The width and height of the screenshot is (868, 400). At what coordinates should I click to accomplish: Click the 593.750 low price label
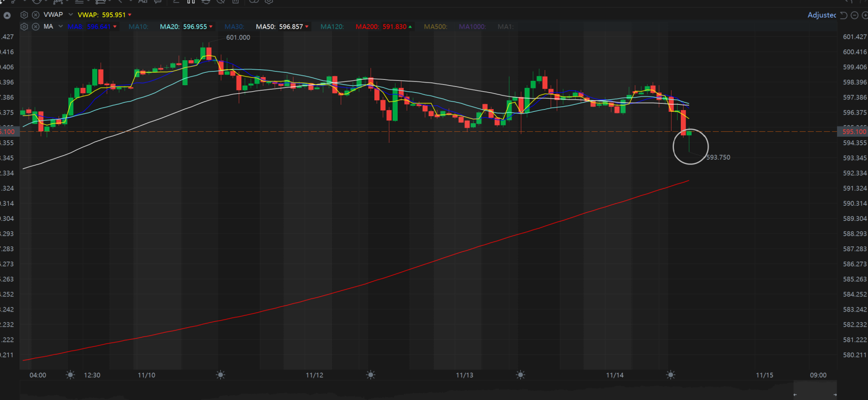pos(718,157)
